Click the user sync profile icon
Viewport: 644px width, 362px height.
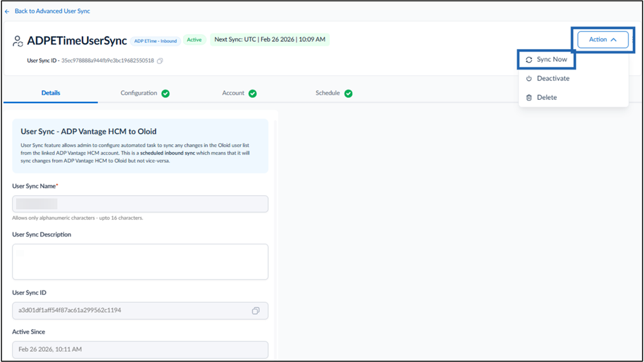coord(17,41)
